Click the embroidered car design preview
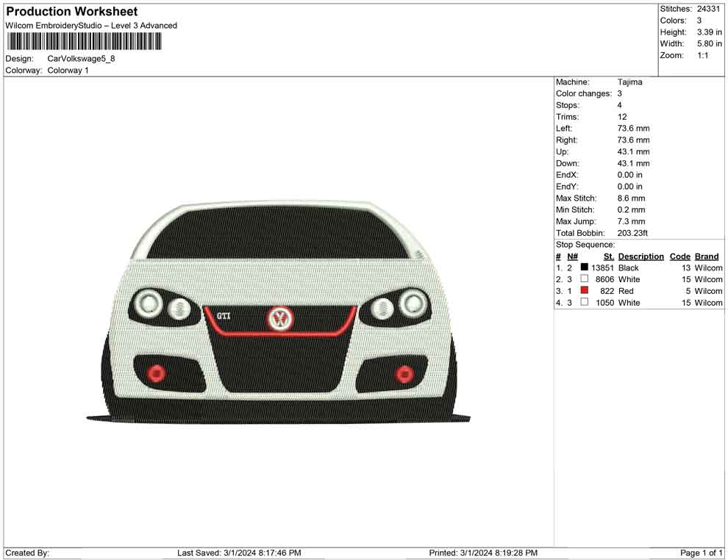The width and height of the screenshot is (728, 560). click(x=279, y=312)
